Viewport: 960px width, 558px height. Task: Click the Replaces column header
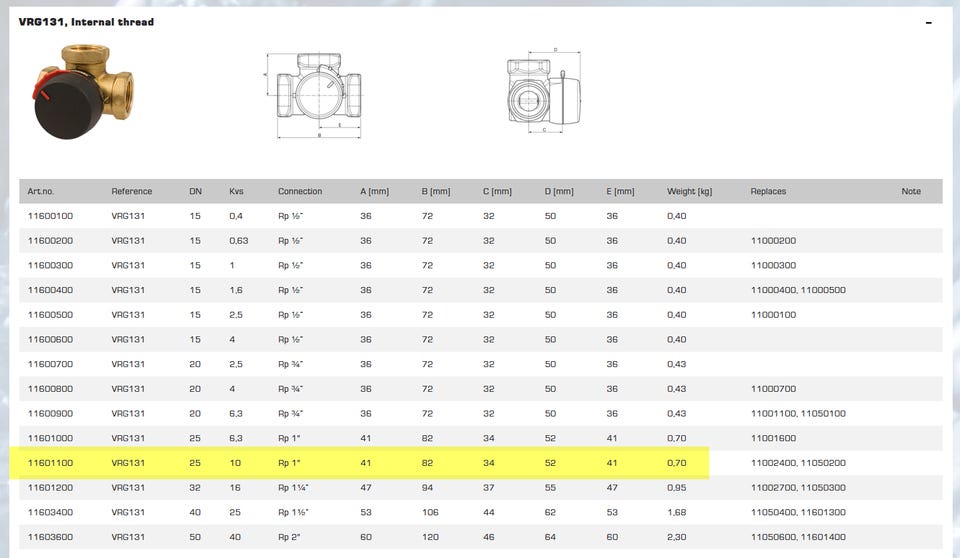click(768, 191)
